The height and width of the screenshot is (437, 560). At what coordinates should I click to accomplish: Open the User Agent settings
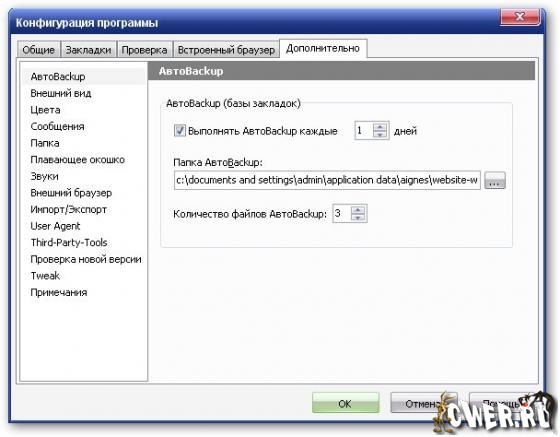55,226
